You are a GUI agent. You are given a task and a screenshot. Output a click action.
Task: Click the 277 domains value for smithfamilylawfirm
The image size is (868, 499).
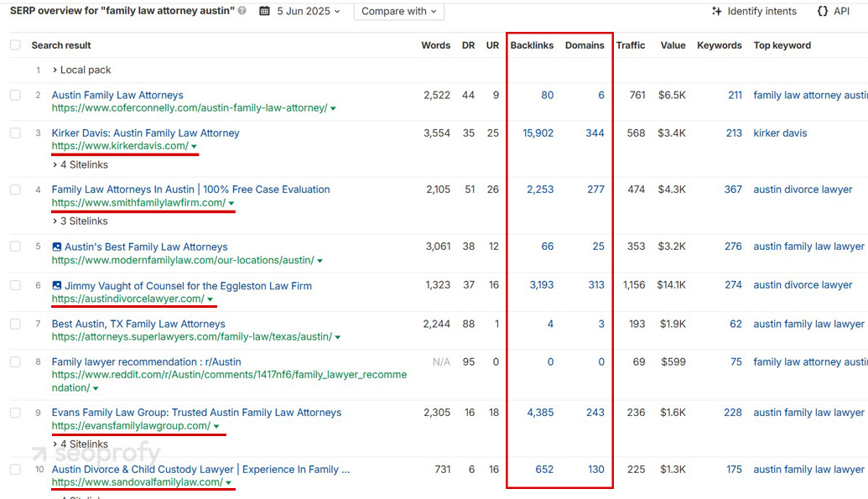pyautogui.click(x=595, y=190)
